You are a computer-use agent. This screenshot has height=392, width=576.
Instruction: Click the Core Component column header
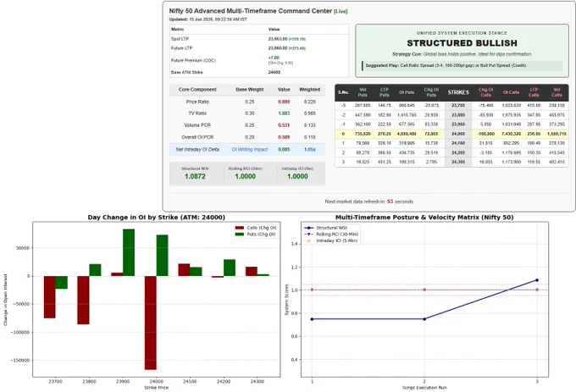[197, 90]
